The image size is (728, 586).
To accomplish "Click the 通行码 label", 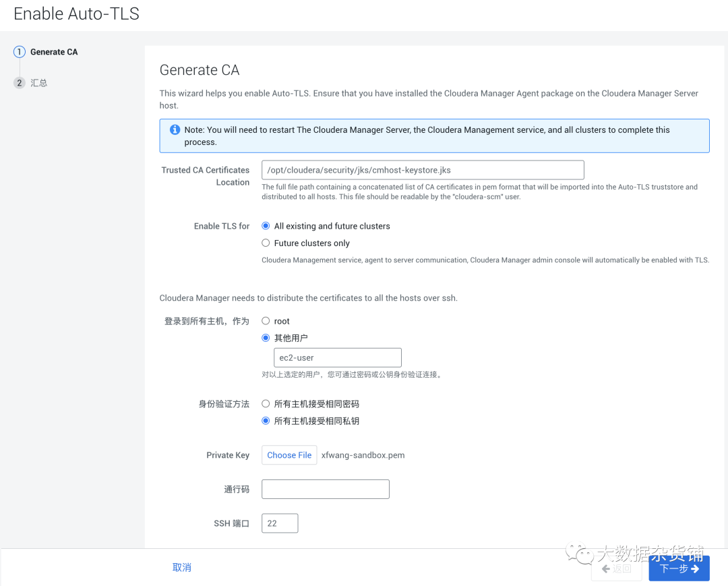I will 237,489.
